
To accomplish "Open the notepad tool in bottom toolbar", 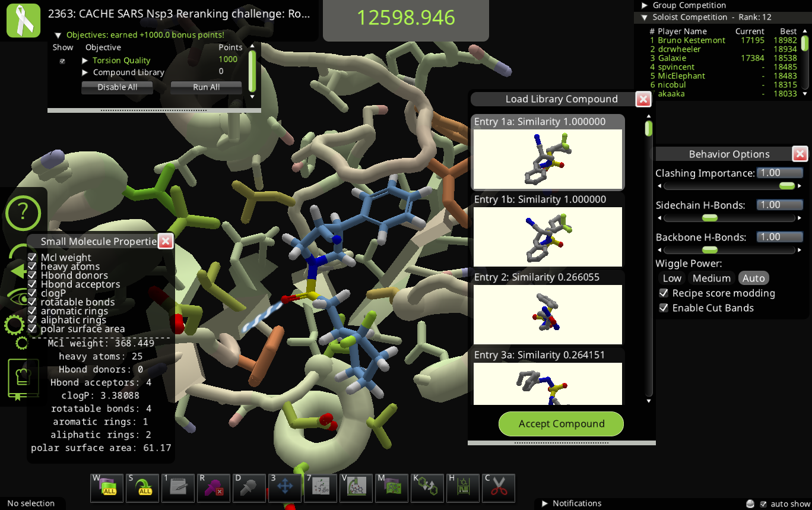I will 178,488.
